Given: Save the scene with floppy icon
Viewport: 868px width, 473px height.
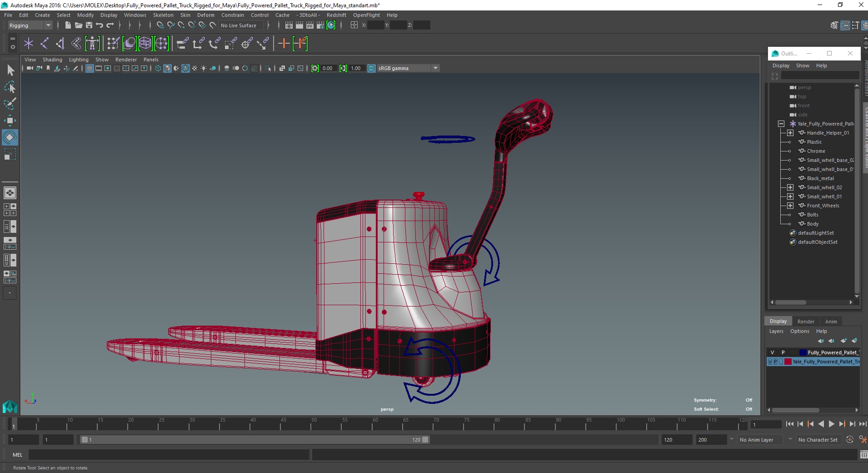Looking at the screenshot, I should point(89,25).
